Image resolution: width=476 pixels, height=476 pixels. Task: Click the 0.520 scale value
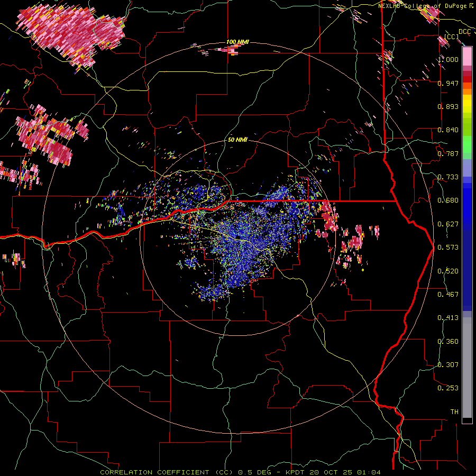point(448,271)
